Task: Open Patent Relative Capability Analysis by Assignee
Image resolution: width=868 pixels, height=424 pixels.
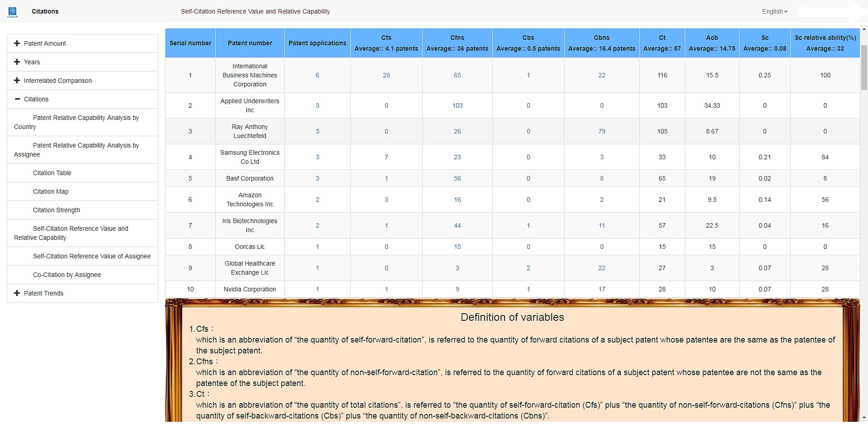Action: 82,150
